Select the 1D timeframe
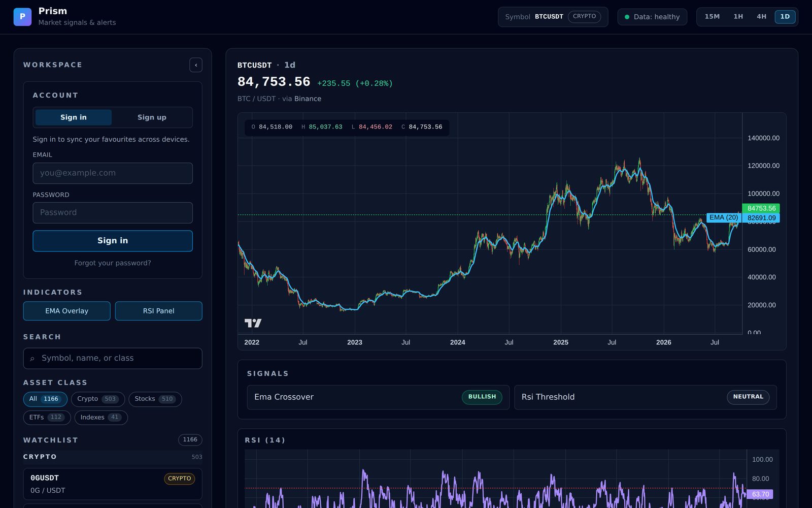Screen dimensions: 812x508 pyautogui.click(x=785, y=17)
